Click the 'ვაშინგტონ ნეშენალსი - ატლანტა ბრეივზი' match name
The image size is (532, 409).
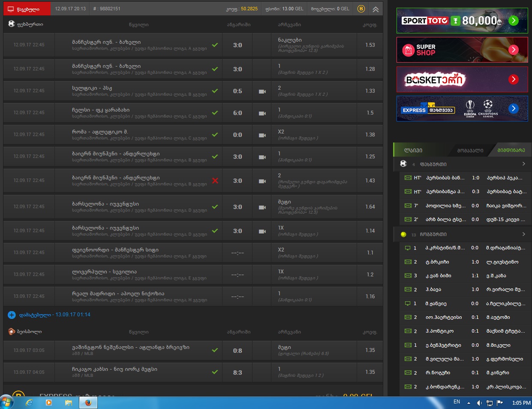pos(131,347)
